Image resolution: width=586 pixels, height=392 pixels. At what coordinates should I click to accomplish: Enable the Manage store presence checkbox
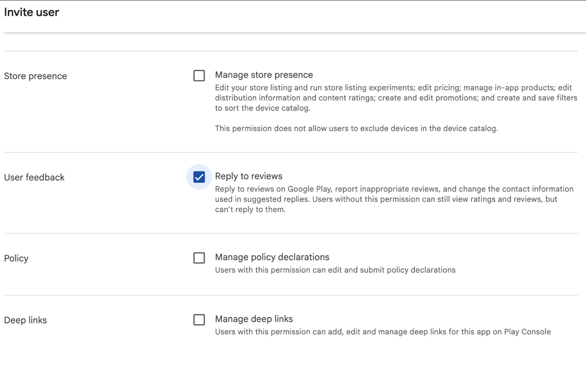199,76
